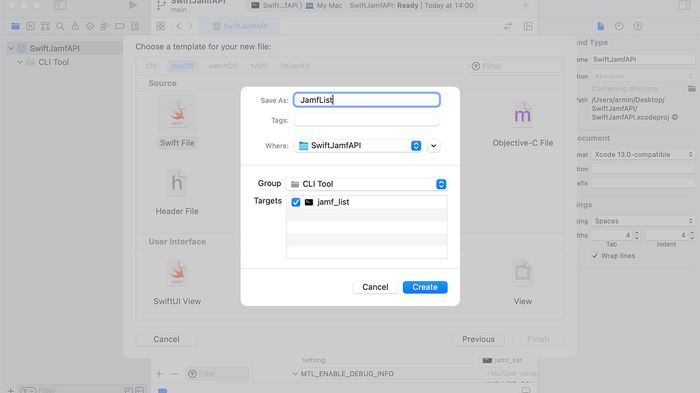Screen dimensions: 700x393
Task: Switch to the DriverKit platform tab
Action: coord(295,66)
